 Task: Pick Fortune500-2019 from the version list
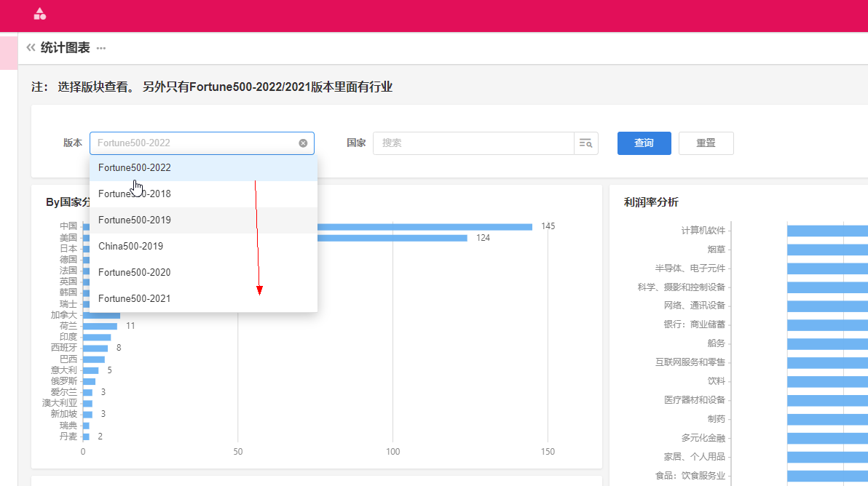(x=135, y=220)
